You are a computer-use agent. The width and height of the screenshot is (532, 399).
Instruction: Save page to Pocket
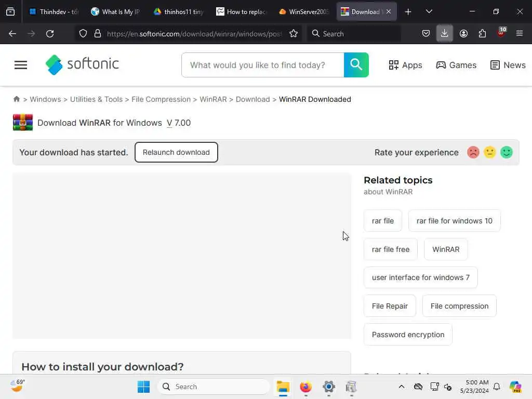click(426, 34)
